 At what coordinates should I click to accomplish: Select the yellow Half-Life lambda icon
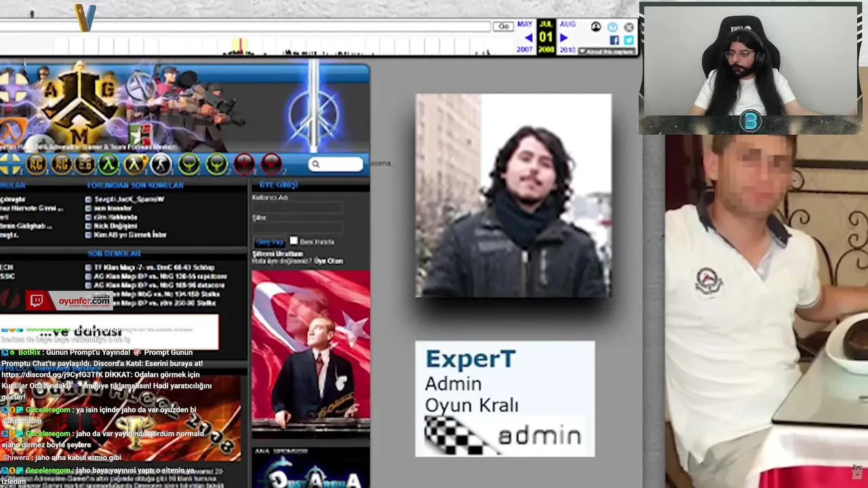[136, 163]
